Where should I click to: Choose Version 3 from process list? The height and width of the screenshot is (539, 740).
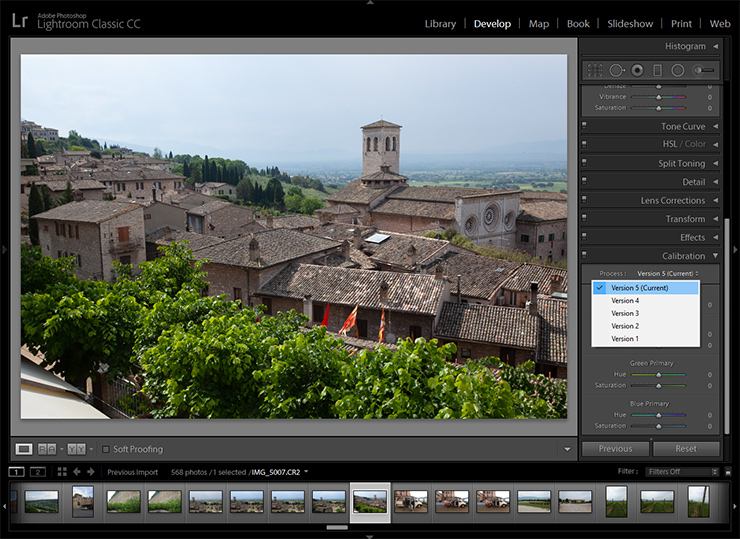646,313
